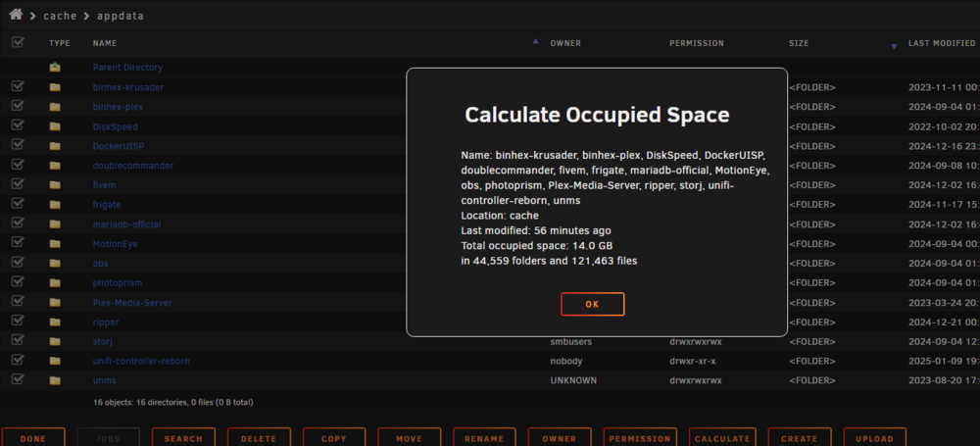Click folder icon for storj

tap(55, 341)
